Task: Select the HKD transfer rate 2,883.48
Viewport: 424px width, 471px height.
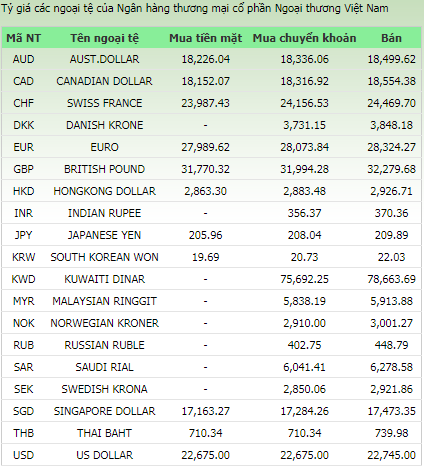Action: tap(304, 191)
